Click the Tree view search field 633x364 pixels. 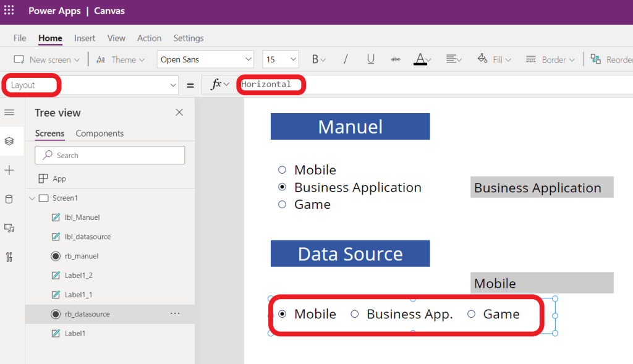tap(110, 155)
